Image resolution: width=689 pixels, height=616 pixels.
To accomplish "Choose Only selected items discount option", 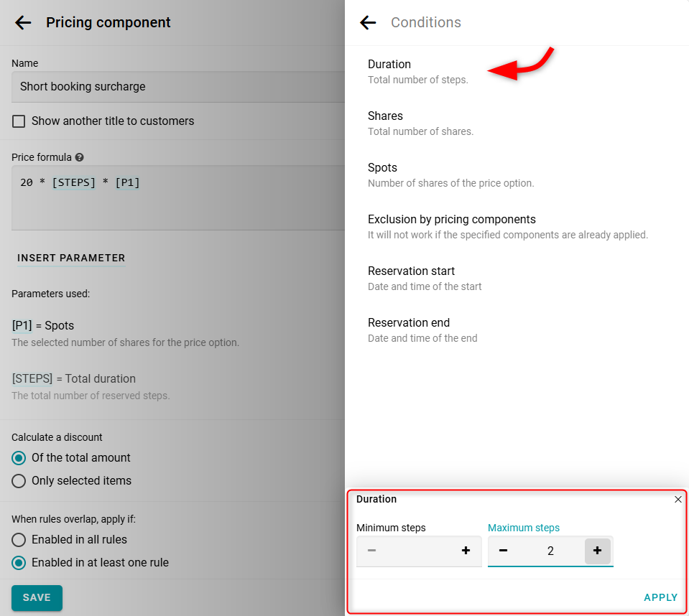I will (19, 481).
